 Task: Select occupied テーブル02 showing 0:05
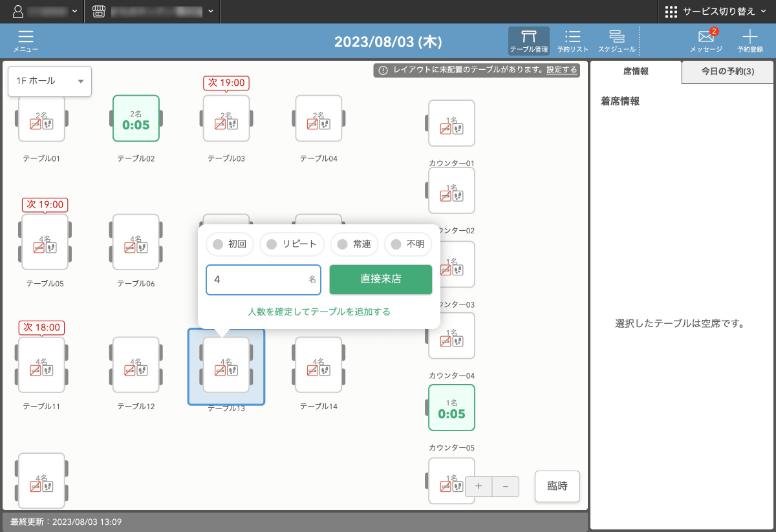coord(136,118)
